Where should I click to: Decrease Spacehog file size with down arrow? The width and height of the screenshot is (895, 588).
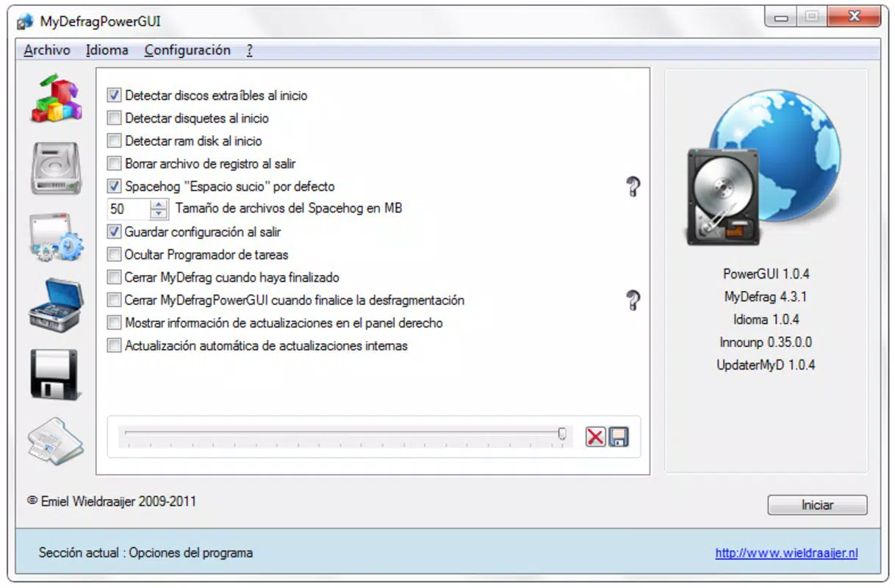(159, 214)
